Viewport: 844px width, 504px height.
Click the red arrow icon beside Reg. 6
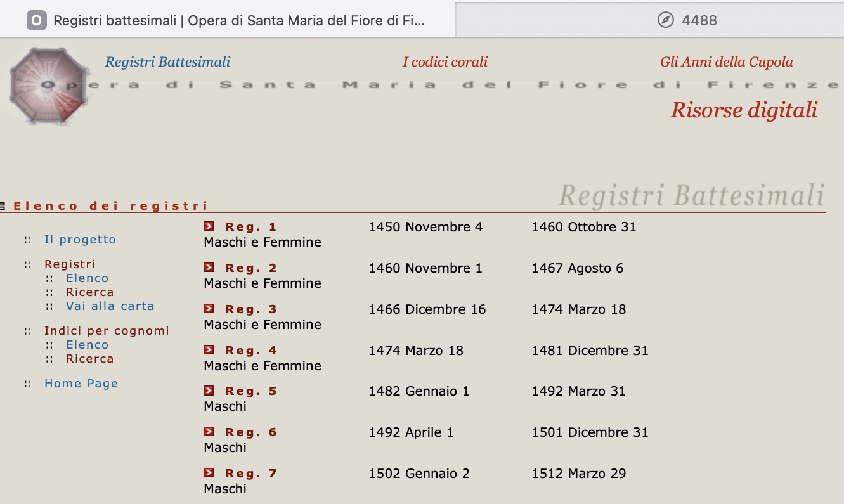(209, 432)
